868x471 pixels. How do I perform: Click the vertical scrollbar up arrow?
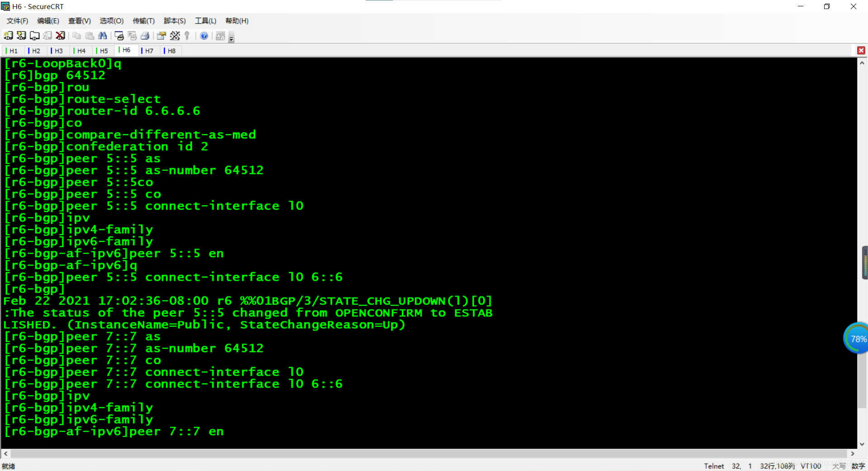(x=862, y=63)
